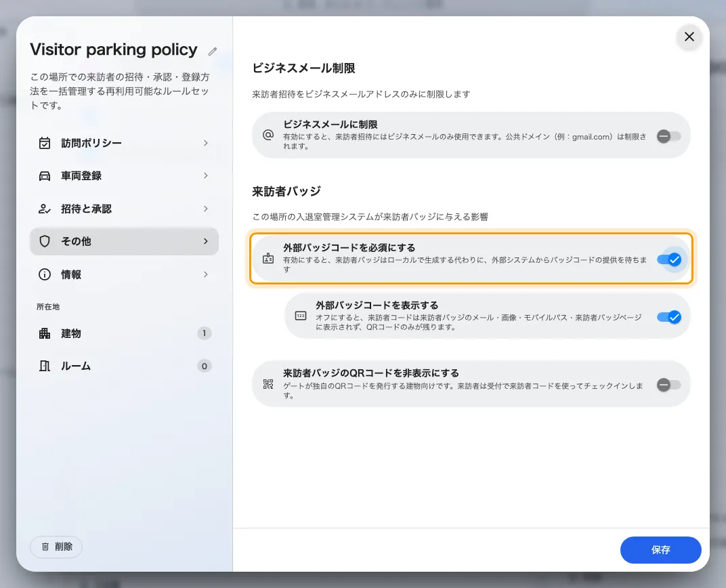Click the この場所の入退室管理システムが来訪者バッジに与える影響 text

(370, 217)
